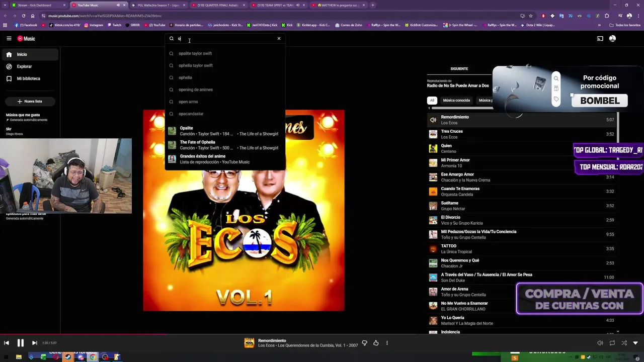Click the small album thumbnail in player bar
This screenshot has height=362, width=644.
[249, 343]
